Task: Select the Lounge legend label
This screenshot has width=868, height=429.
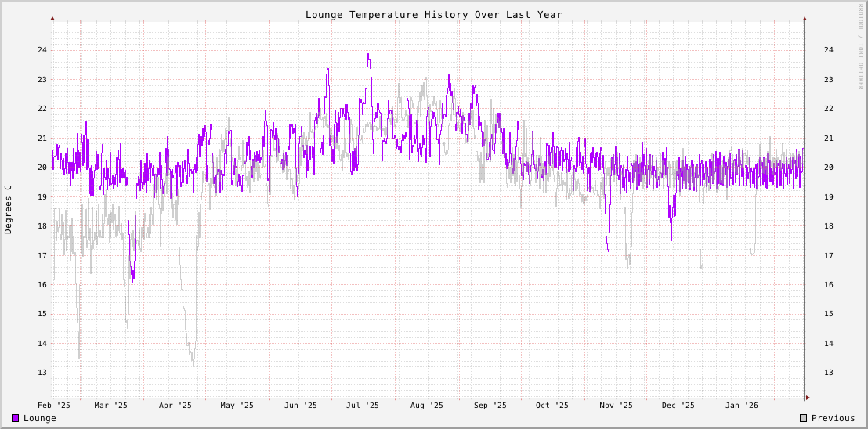Action: coord(40,418)
